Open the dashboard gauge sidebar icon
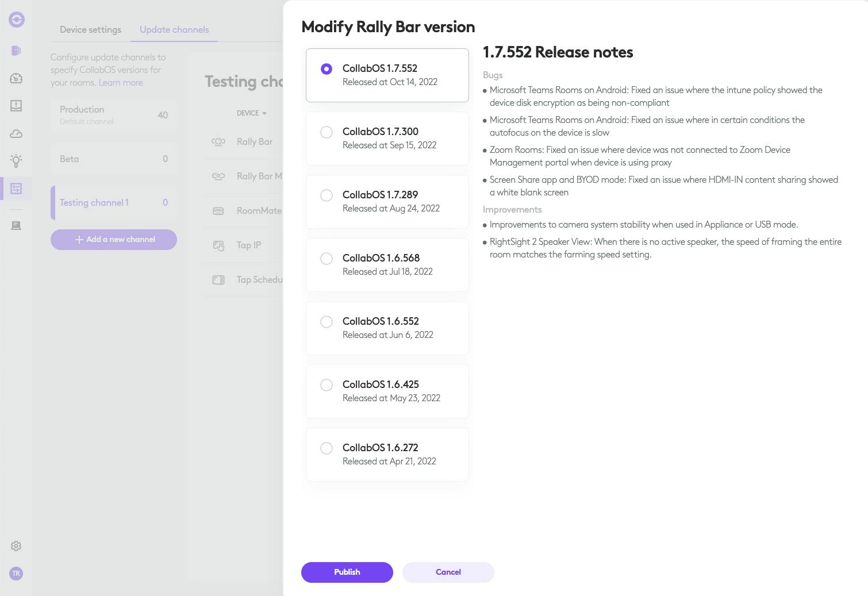This screenshot has height=596, width=868. [16, 78]
